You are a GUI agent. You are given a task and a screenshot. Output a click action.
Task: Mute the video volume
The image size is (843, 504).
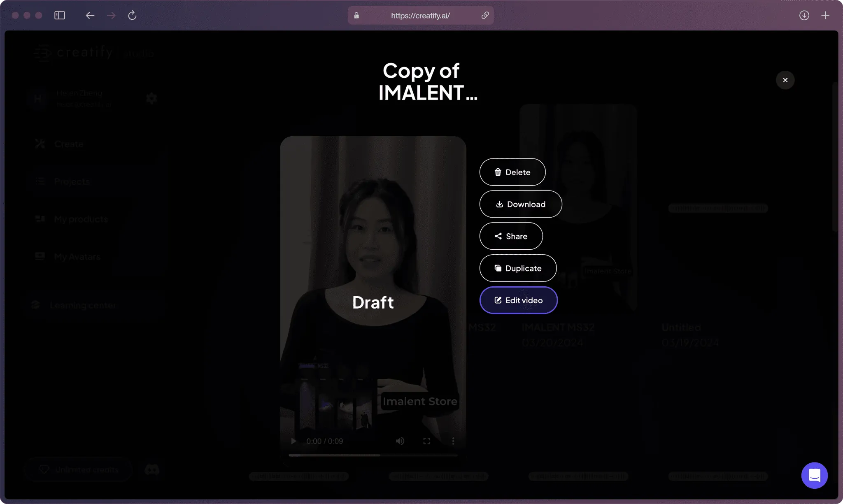click(400, 441)
